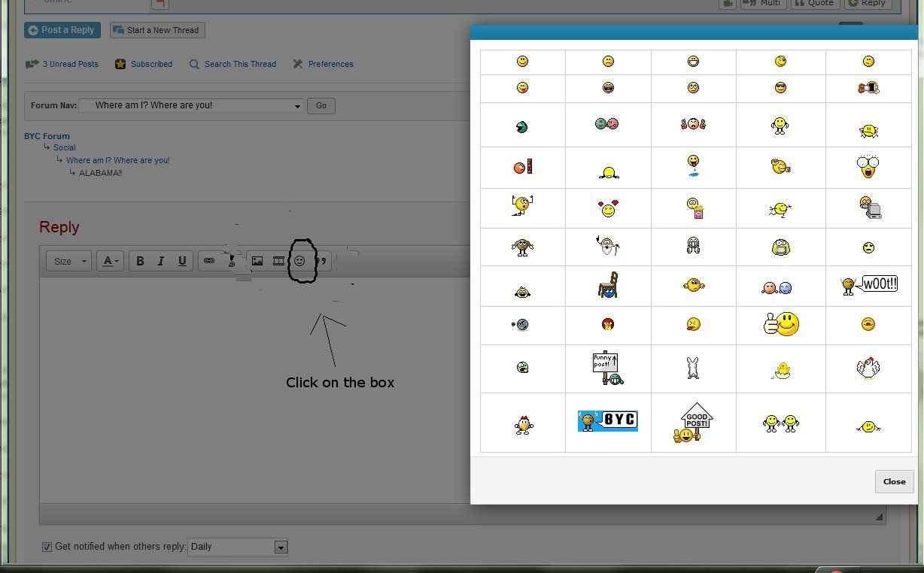Choose the 'Funny post!' sign emoticon

(606, 368)
